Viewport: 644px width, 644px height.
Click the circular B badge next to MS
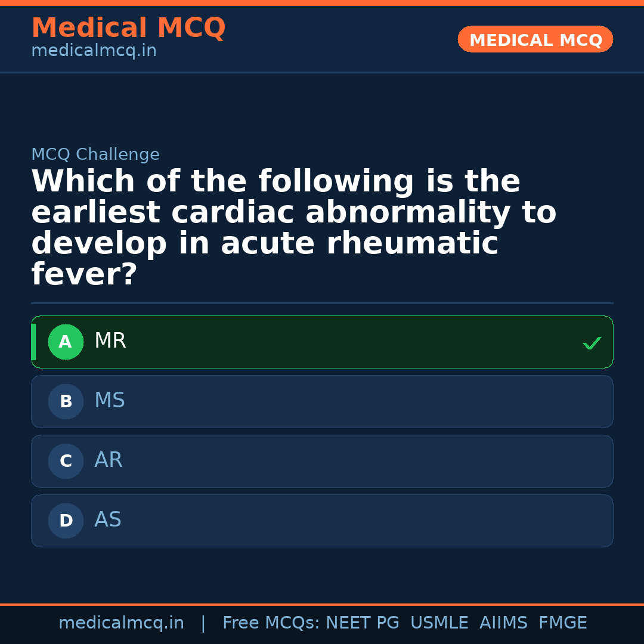66,401
